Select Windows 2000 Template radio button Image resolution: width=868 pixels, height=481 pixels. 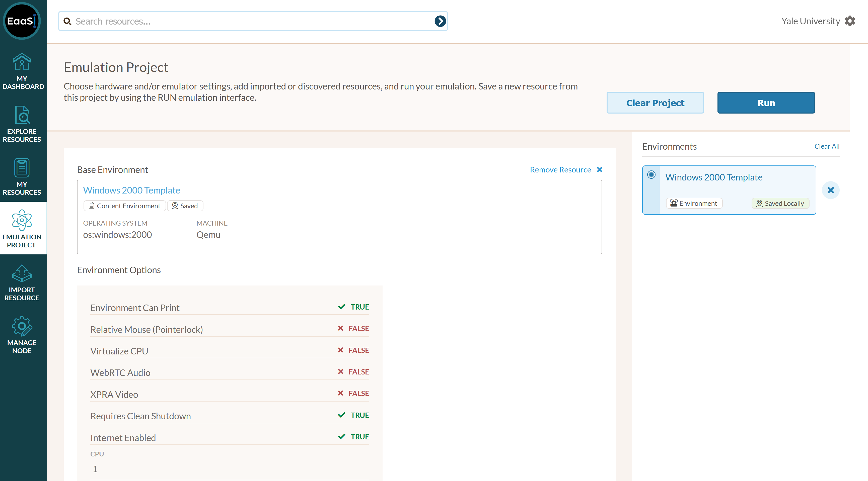(651, 174)
